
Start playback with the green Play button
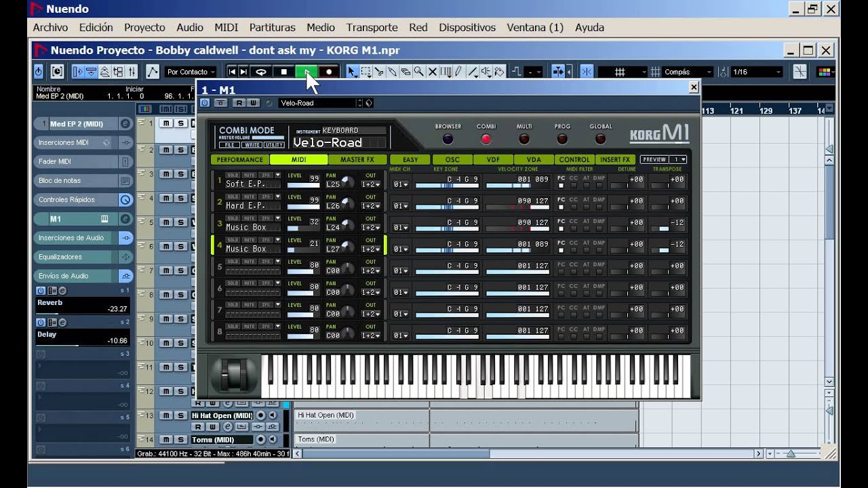coord(306,71)
